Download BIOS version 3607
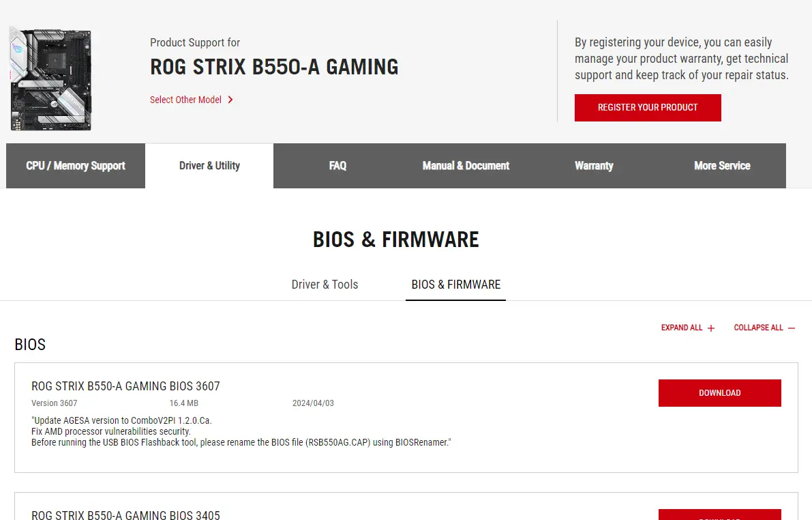 (x=720, y=393)
